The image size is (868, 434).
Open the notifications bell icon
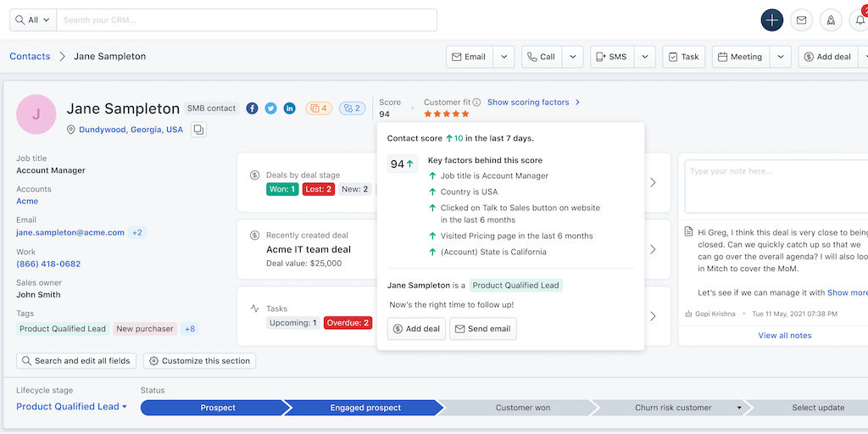coord(858,20)
